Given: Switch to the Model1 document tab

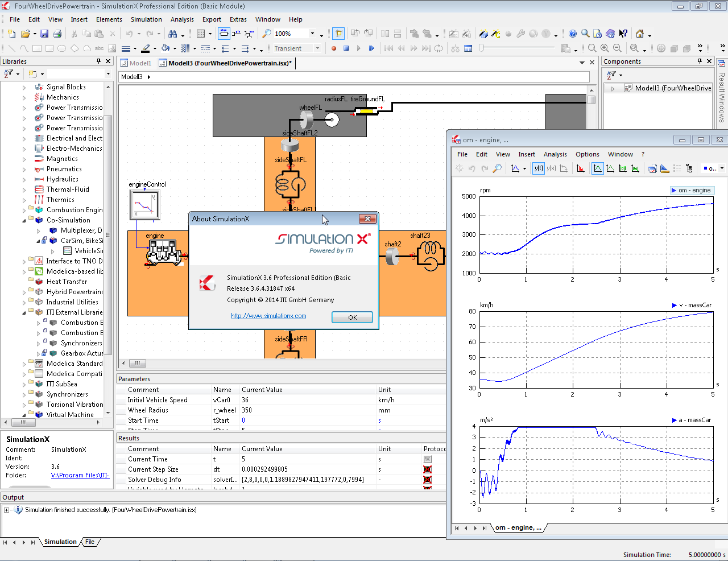Looking at the screenshot, I should (x=136, y=63).
